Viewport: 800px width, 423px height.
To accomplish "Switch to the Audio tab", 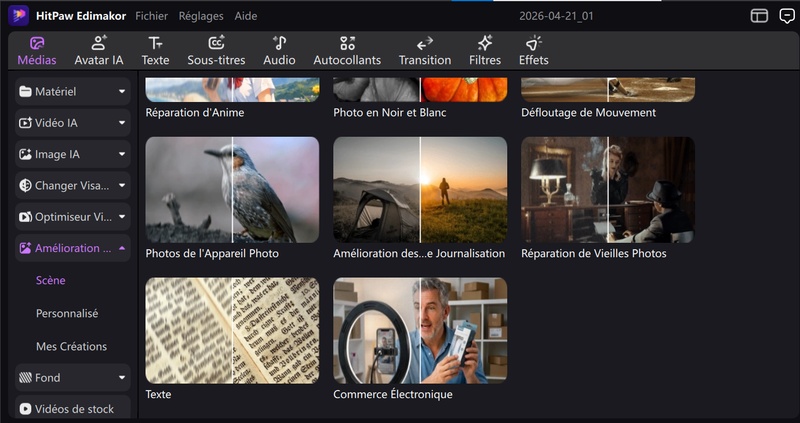I will (279, 51).
